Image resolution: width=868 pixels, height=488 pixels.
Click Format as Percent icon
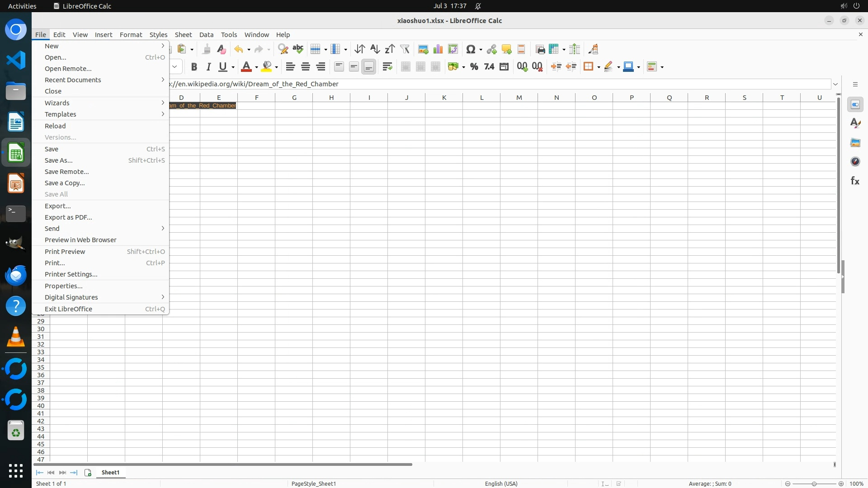[x=474, y=67]
